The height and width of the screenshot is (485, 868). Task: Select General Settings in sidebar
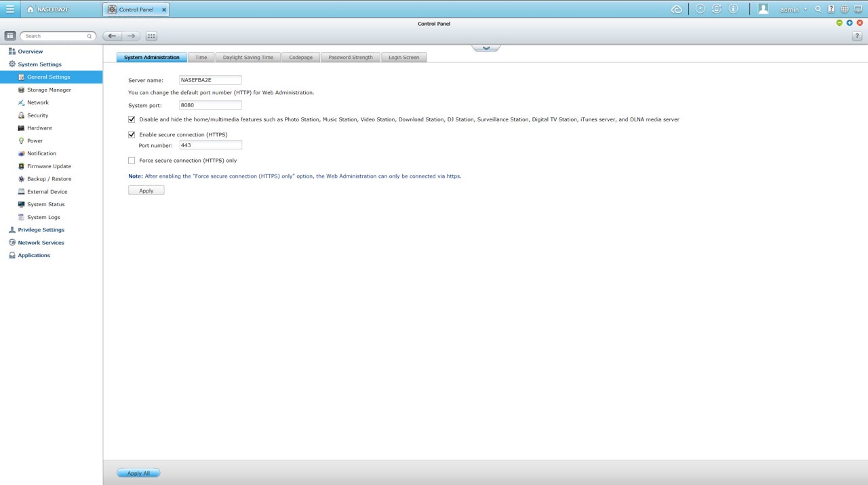pyautogui.click(x=52, y=77)
